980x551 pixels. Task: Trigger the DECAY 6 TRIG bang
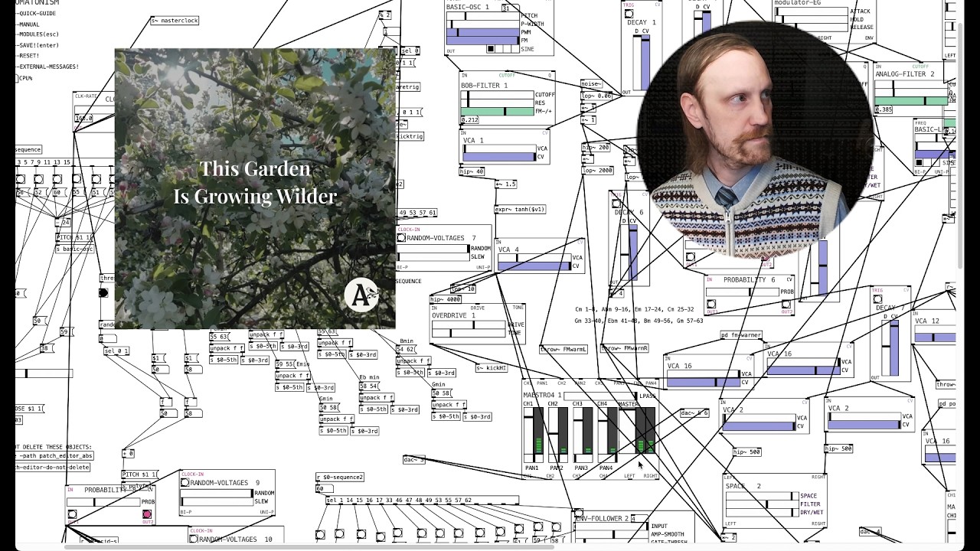[617, 204]
